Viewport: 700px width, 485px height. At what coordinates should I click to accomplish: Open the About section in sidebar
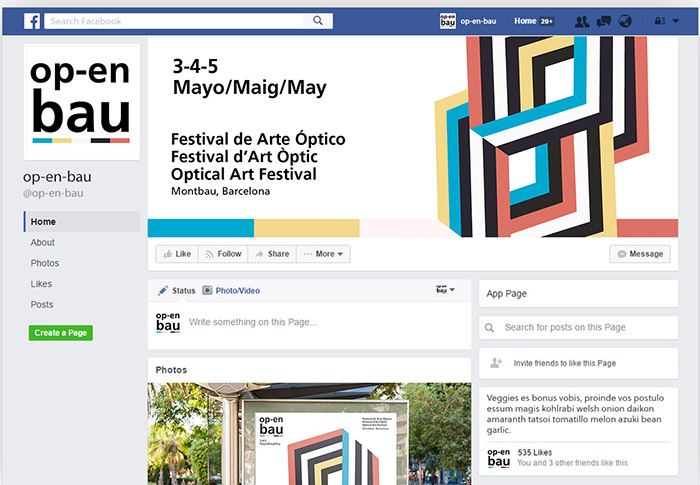point(42,242)
